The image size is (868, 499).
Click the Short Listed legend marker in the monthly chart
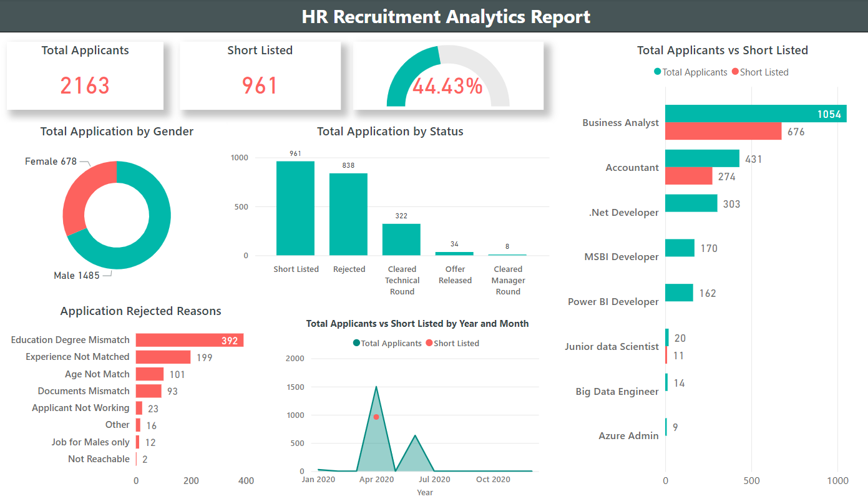(x=429, y=343)
